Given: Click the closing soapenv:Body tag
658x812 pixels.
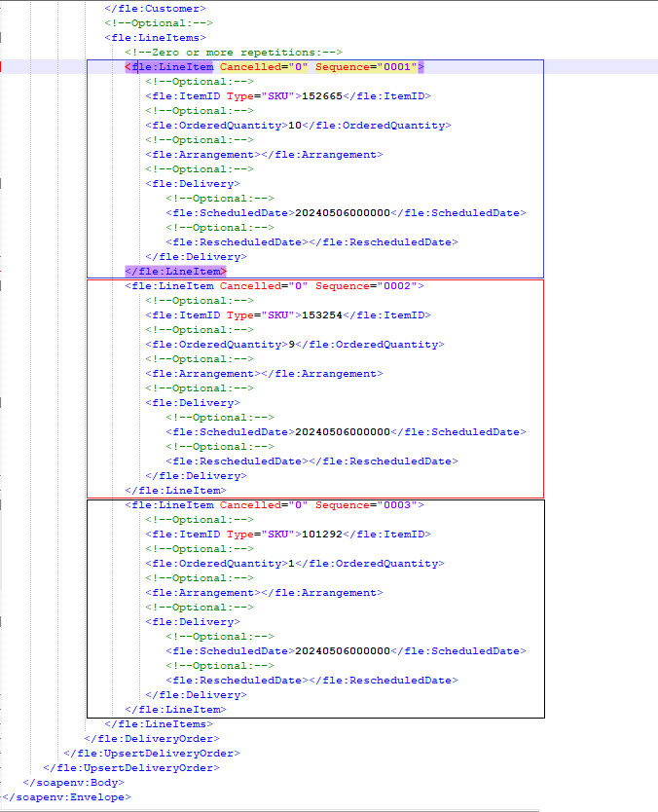Looking at the screenshot, I should click(74, 783).
